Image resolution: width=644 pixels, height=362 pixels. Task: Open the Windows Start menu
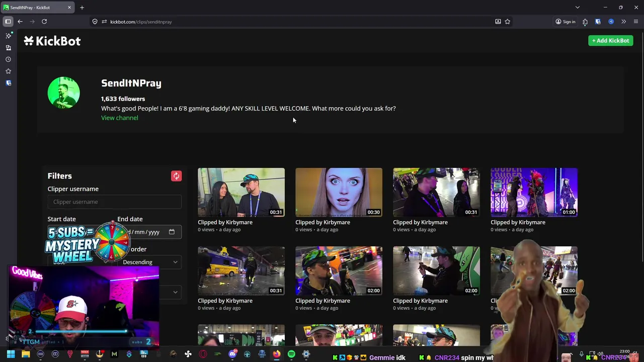(x=11, y=354)
